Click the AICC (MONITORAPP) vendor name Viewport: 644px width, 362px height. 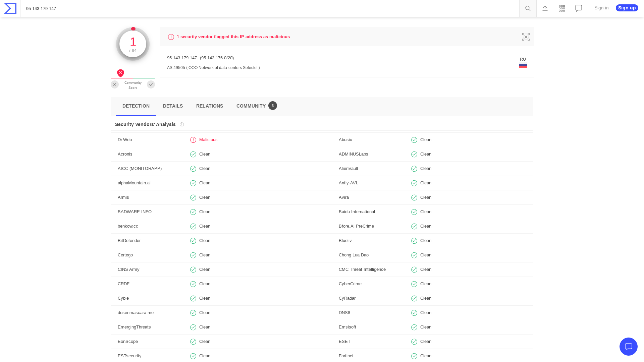tap(140, 169)
